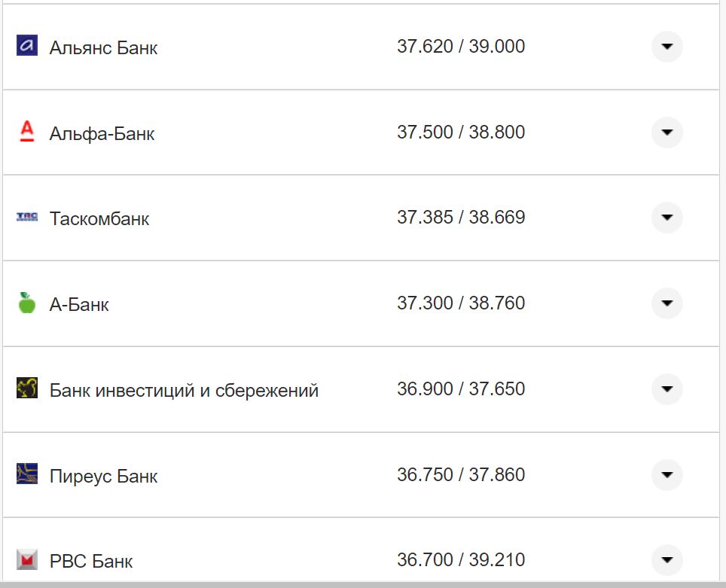Expand the Альянс Банк row details
The width and height of the screenshot is (726, 588).
(x=667, y=47)
